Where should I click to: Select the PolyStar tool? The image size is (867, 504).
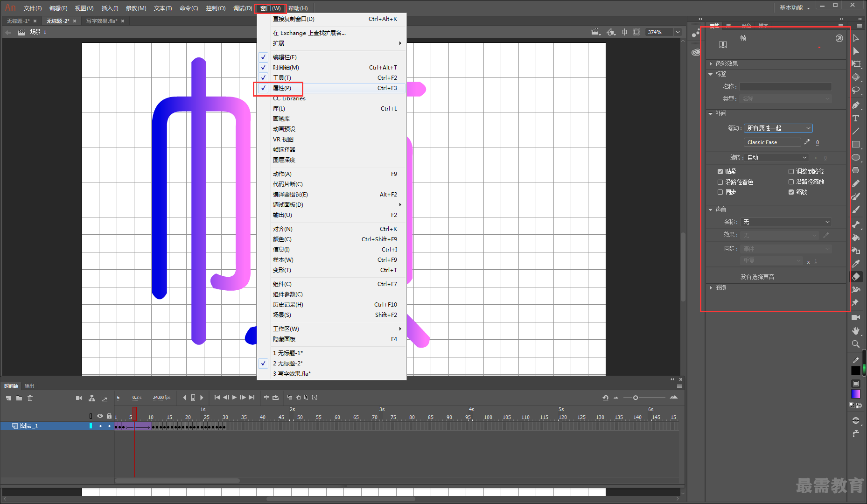click(x=856, y=170)
